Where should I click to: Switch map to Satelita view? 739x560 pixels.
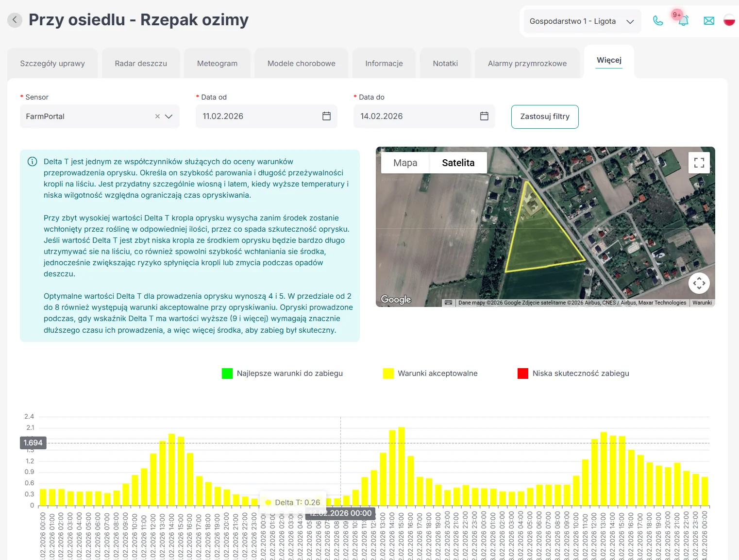pyautogui.click(x=458, y=163)
